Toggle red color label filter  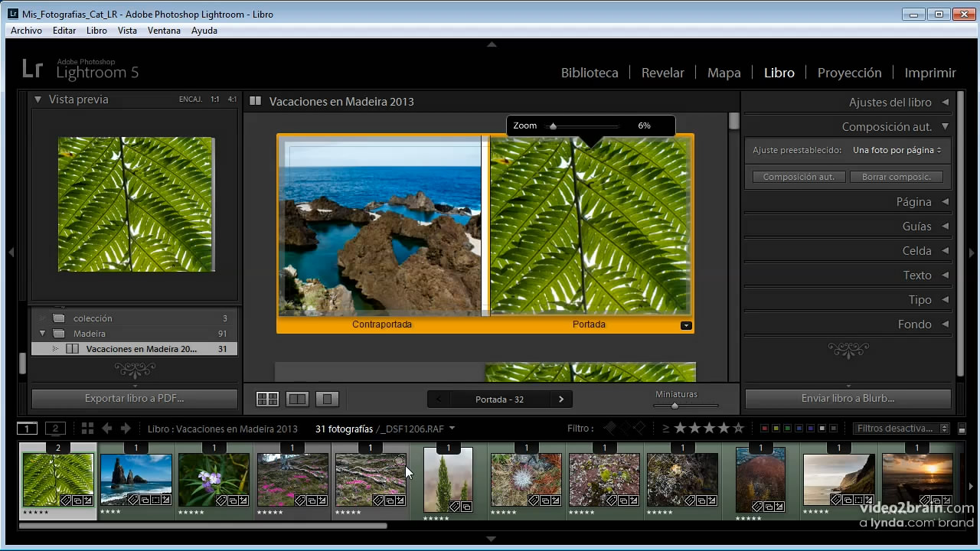click(764, 429)
